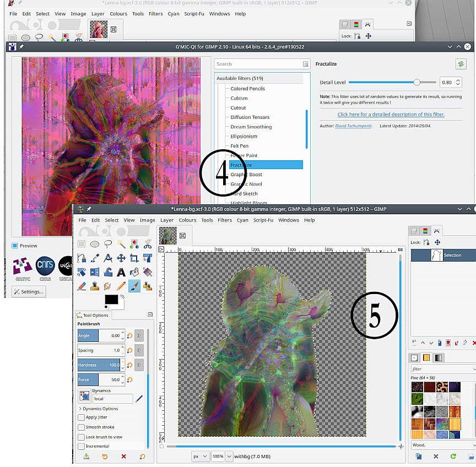Enable Smooth stroke option
Viewport: 476px width, 467px height.
[x=81, y=427]
